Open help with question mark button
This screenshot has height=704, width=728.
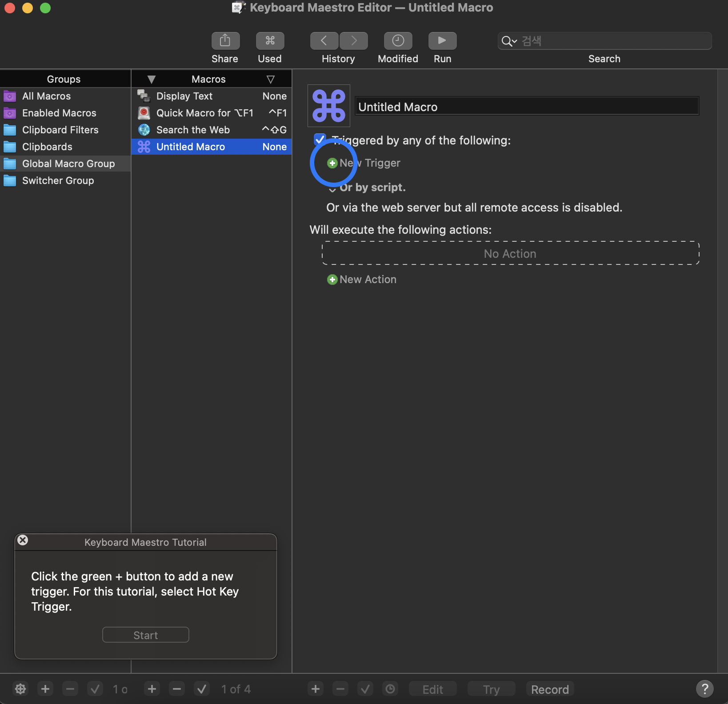tap(705, 689)
